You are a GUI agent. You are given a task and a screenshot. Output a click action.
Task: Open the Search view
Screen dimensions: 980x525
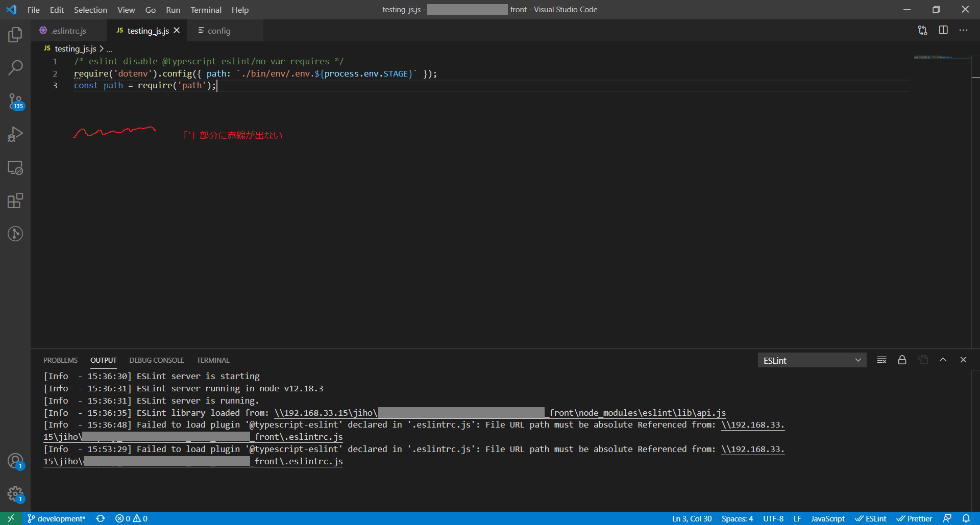pos(16,67)
